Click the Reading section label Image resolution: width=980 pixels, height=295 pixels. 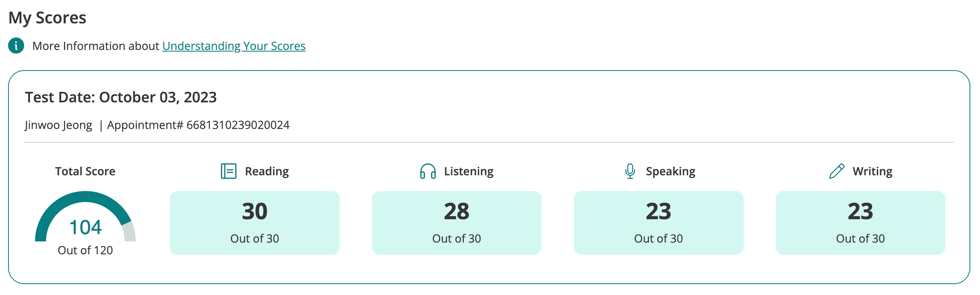pyautogui.click(x=267, y=171)
